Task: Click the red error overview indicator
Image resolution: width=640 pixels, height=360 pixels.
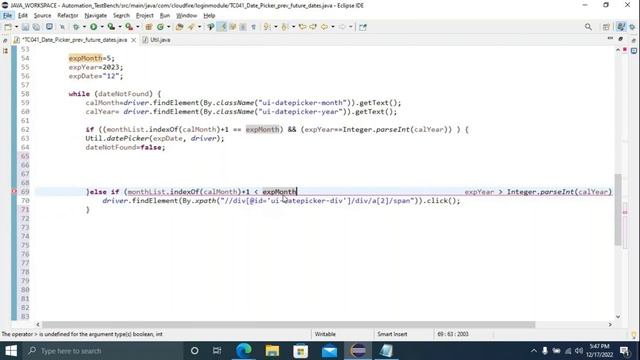Action: pos(625,49)
